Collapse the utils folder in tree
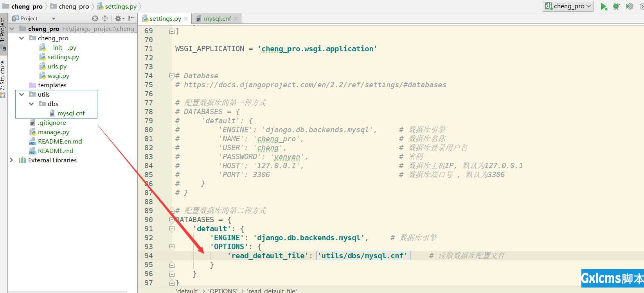The image size is (644, 293). (x=22, y=95)
